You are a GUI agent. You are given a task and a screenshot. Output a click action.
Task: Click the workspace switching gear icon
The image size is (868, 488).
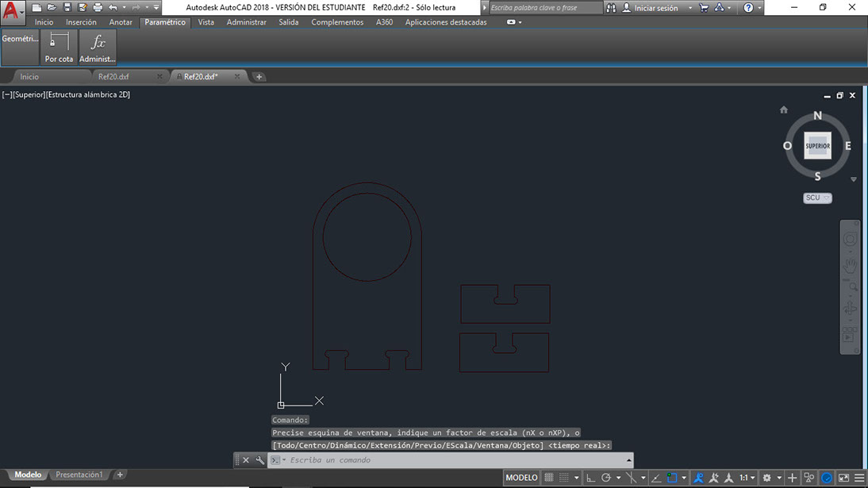click(766, 478)
